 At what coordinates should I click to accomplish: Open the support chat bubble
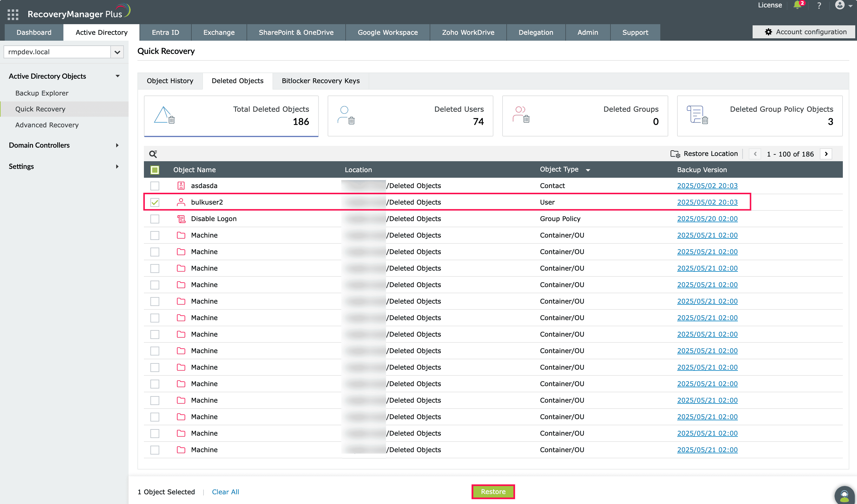(846, 495)
